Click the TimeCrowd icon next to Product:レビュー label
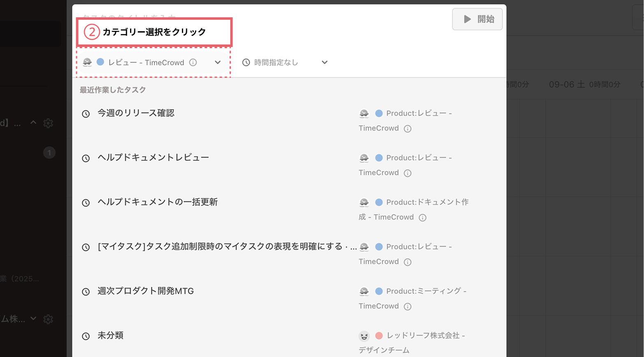This screenshot has height=357, width=644. tap(364, 113)
